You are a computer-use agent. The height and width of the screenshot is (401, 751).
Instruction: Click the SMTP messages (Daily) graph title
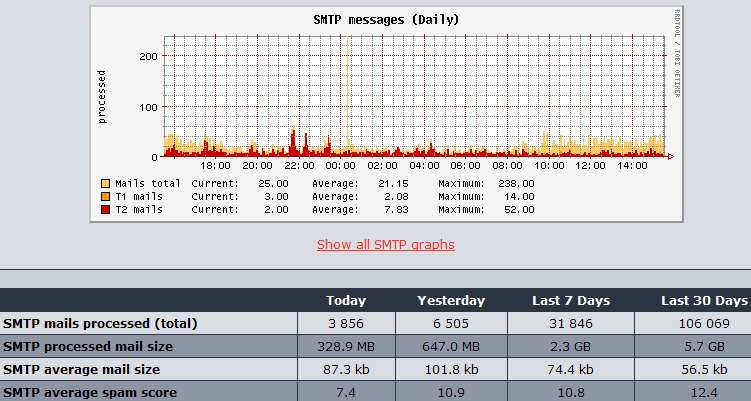pyautogui.click(x=386, y=20)
